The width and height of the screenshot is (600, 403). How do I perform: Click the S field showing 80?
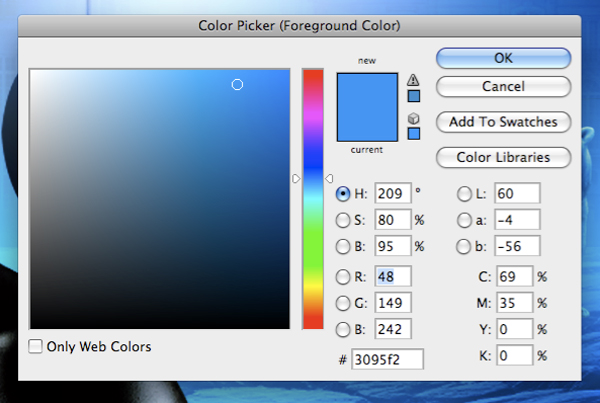(x=393, y=220)
